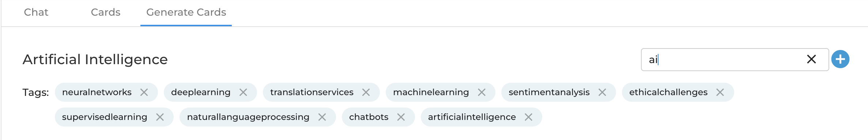Remove the naturallanguageprocessing tag

[x=322, y=117]
